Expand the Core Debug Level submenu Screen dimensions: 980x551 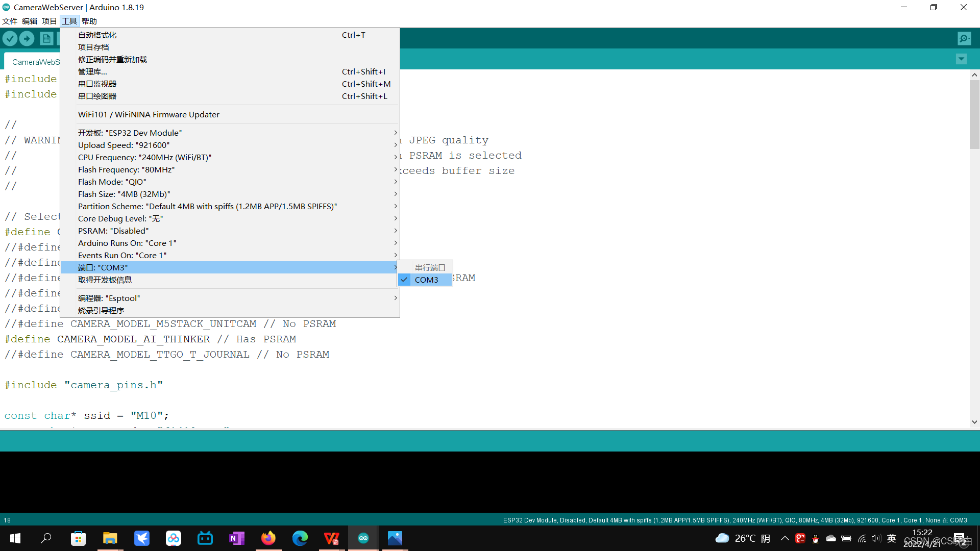click(230, 218)
